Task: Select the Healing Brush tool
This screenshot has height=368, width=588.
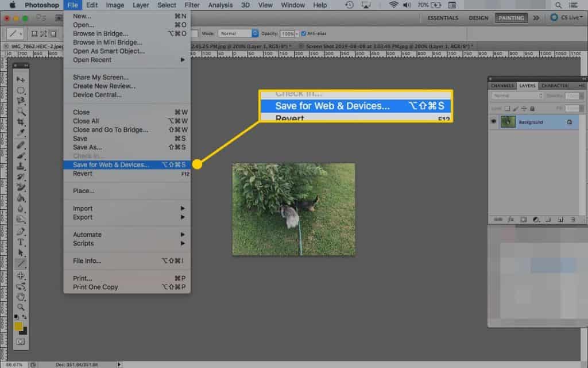Action: point(21,145)
